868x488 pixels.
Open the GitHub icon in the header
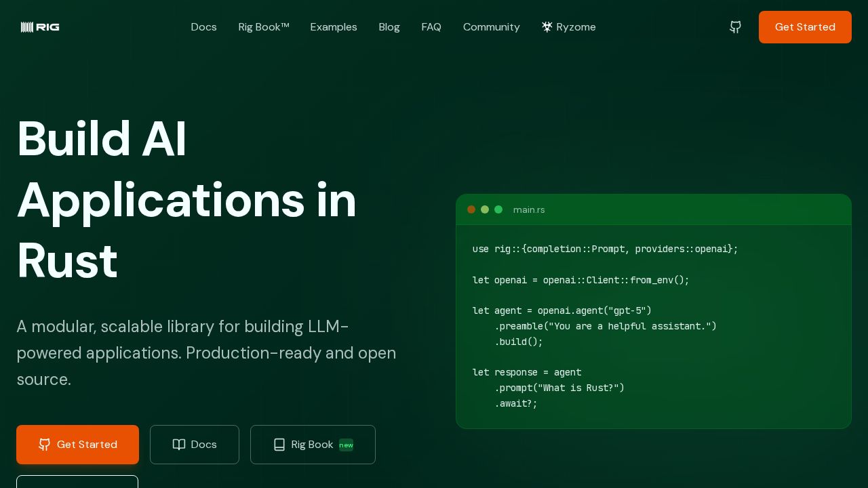[x=735, y=27]
